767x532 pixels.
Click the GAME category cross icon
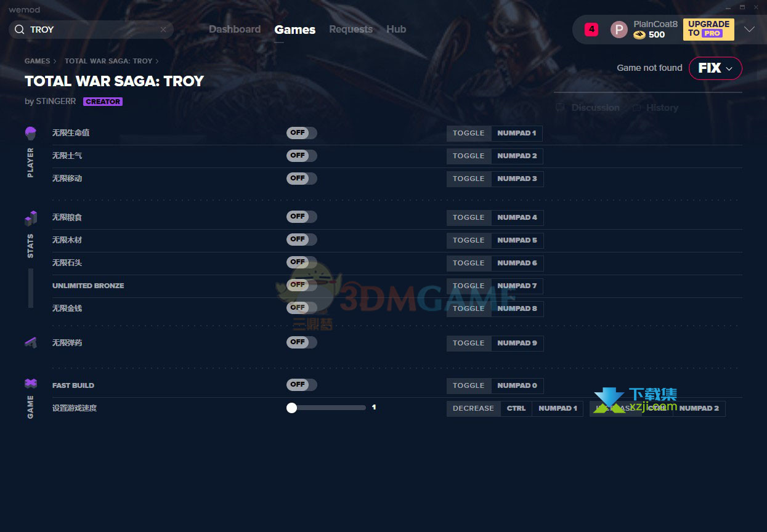click(x=31, y=384)
